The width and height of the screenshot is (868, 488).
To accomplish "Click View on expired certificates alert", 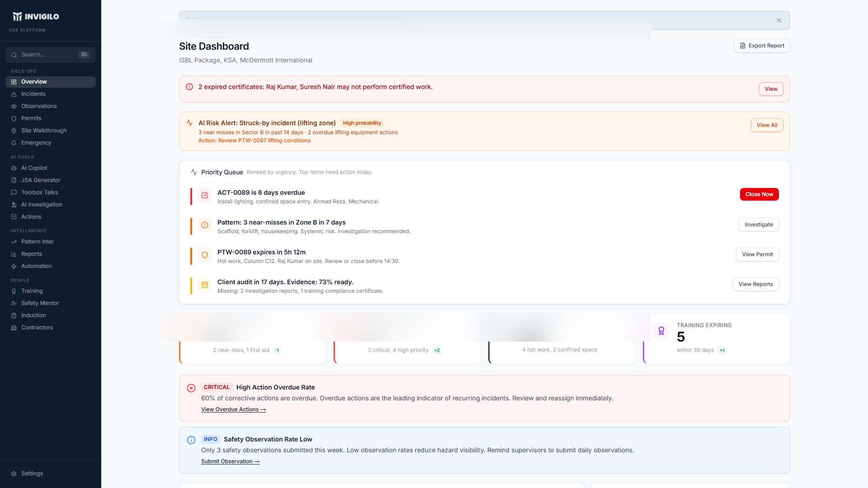I will 771,89.
